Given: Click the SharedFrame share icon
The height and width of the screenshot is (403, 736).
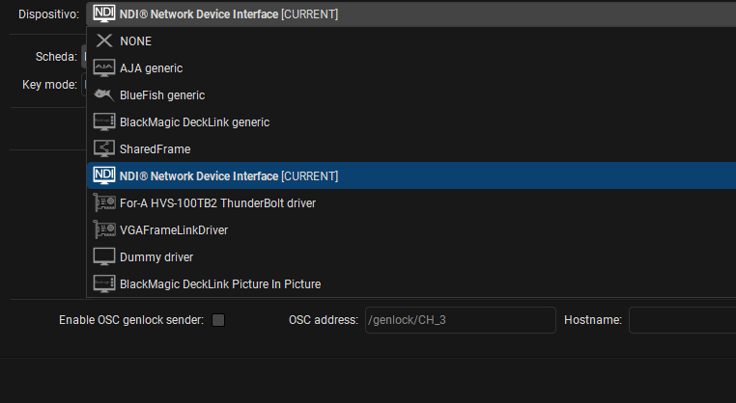Looking at the screenshot, I should (104, 149).
